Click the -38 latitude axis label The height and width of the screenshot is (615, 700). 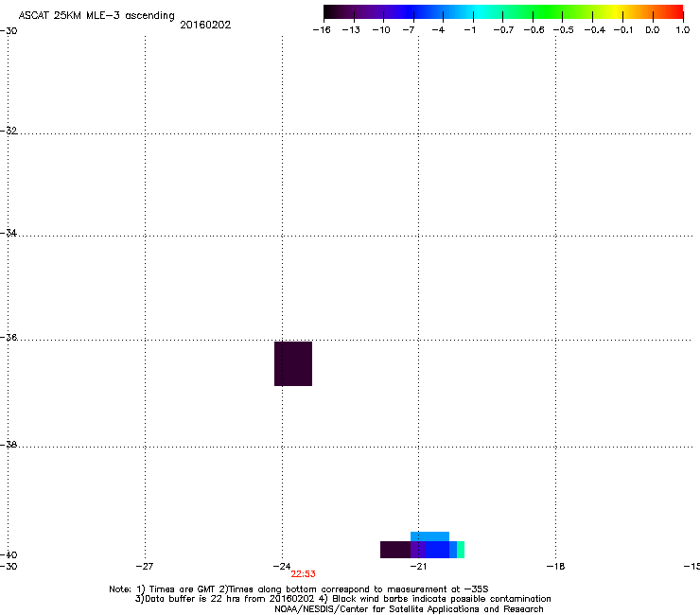(9, 445)
